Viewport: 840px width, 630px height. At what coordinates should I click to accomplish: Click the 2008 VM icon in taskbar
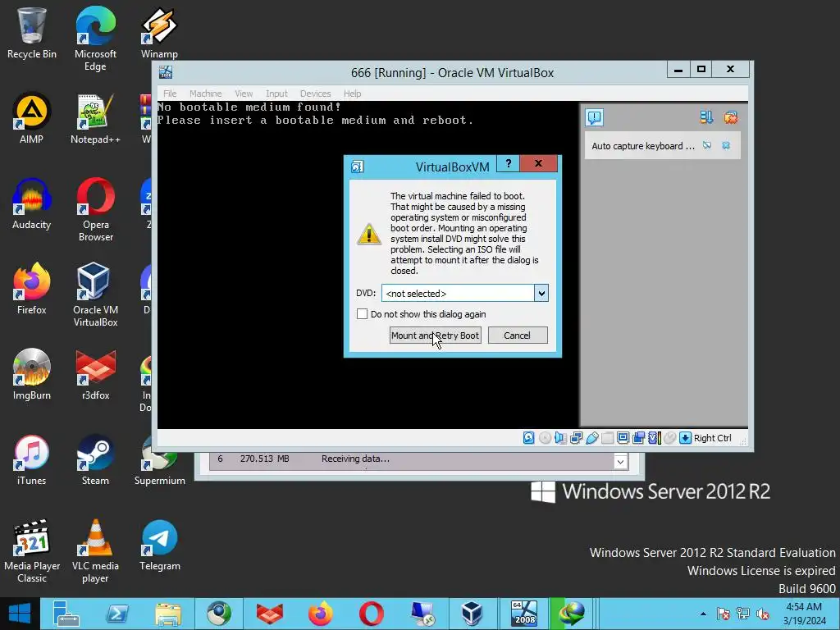523,614
